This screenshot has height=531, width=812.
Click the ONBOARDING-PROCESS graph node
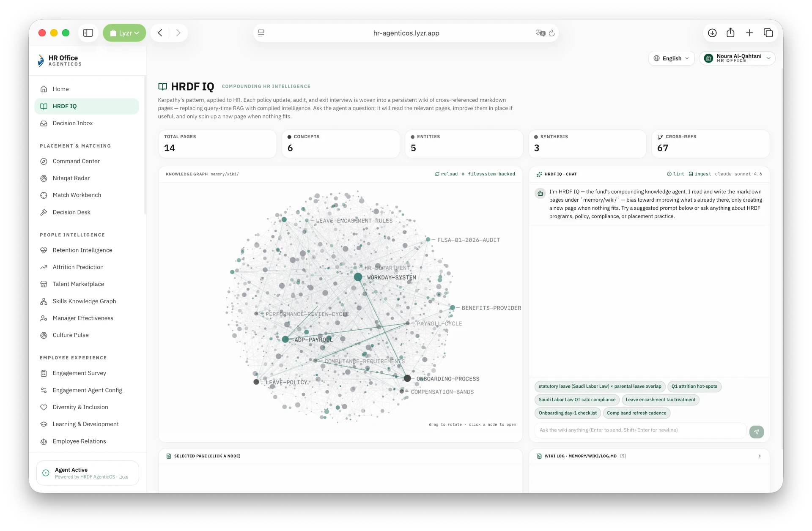pos(407,378)
